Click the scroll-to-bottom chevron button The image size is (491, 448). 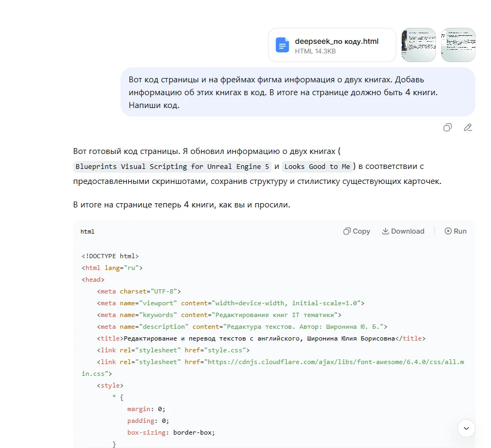pyautogui.click(x=466, y=428)
